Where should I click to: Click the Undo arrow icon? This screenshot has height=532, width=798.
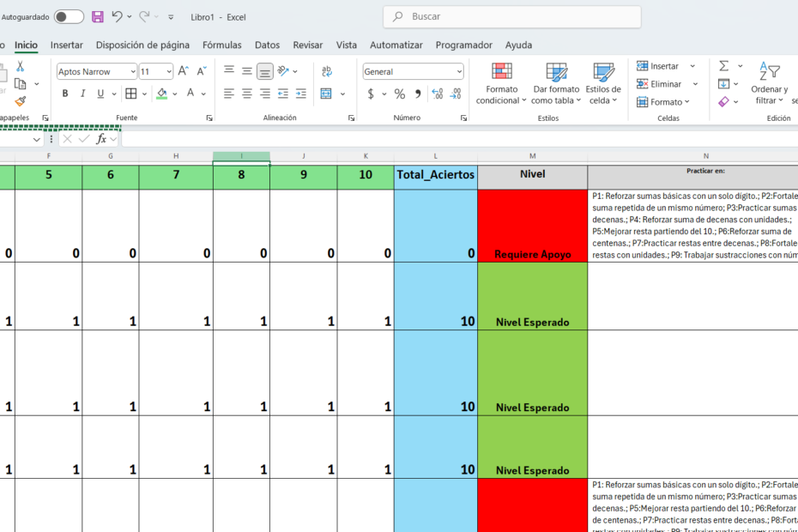tap(117, 17)
